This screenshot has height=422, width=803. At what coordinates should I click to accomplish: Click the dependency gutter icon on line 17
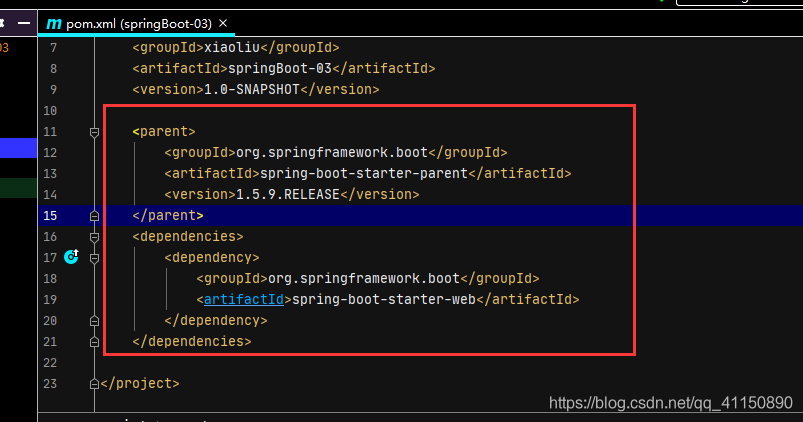71,257
